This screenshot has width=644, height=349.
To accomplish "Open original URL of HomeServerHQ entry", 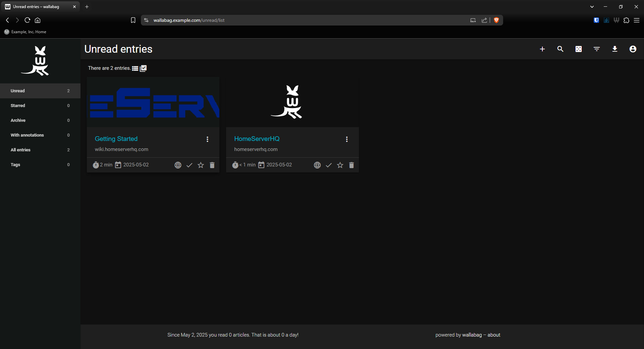I will pos(317,165).
